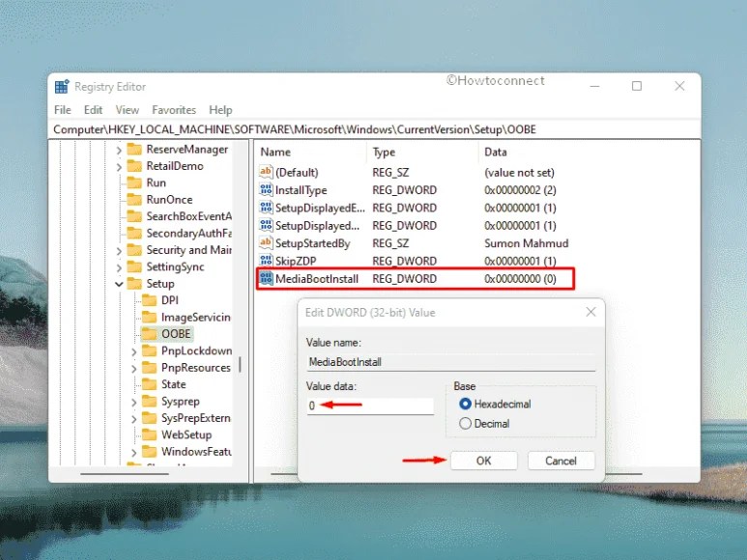Click the SkipZDP DWORD value icon

[x=266, y=261]
